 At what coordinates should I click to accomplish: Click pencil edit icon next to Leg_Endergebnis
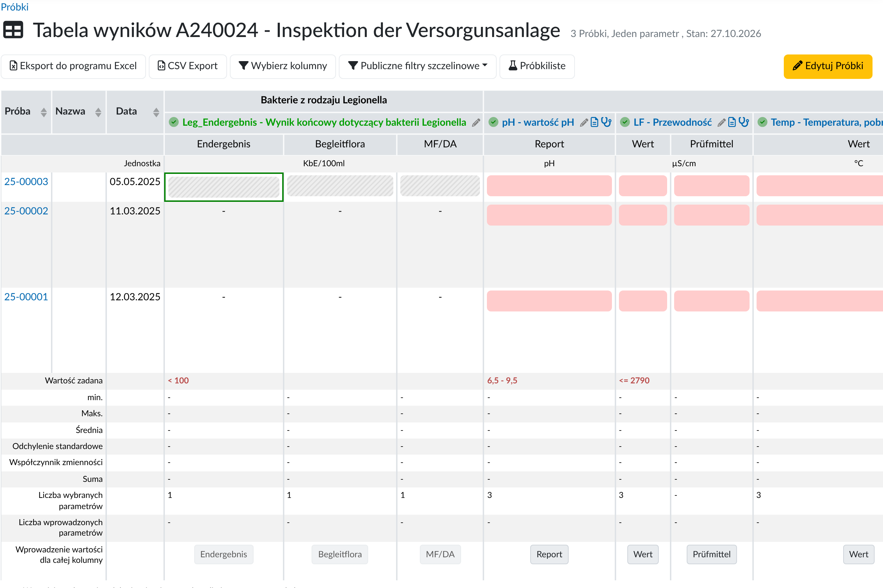(x=476, y=123)
